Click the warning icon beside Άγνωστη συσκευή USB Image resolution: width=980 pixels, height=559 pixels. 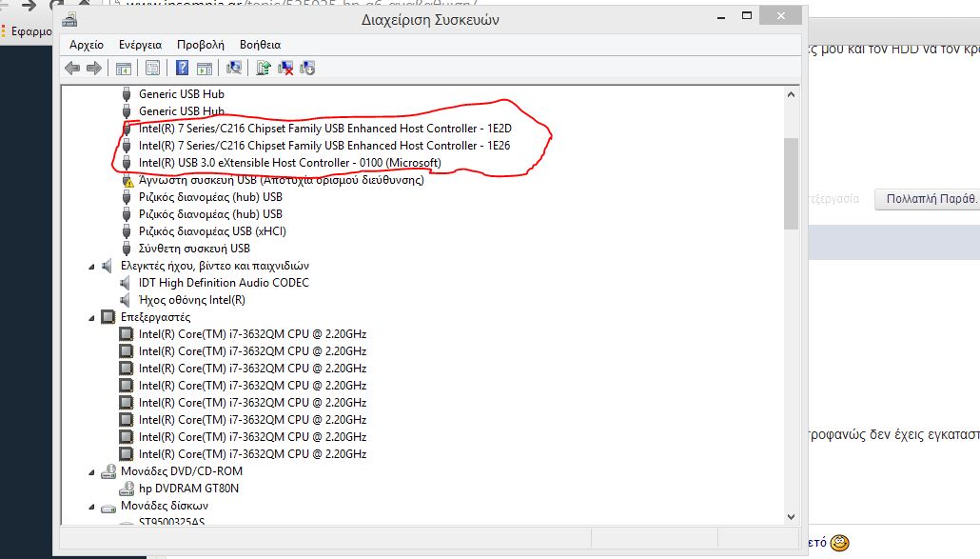pyautogui.click(x=127, y=181)
